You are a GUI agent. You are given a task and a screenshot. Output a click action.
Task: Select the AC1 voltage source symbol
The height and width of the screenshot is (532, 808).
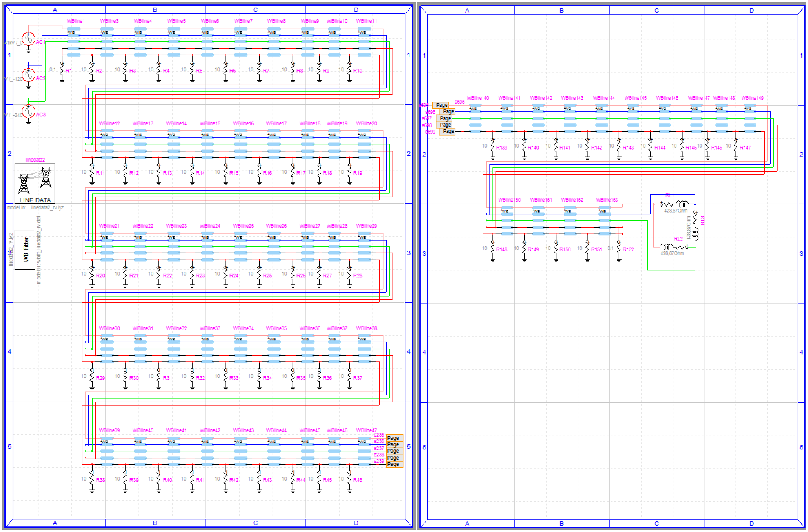point(28,39)
